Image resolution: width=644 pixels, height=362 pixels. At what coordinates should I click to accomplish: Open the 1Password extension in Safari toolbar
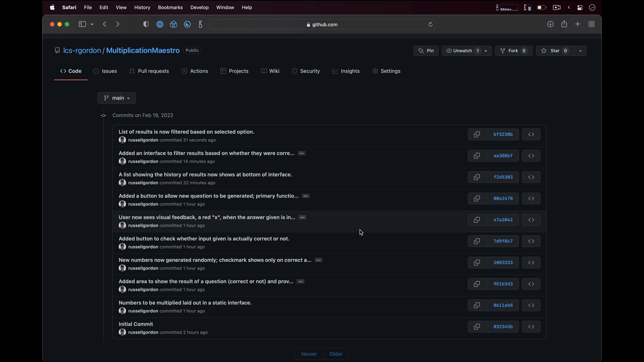pyautogui.click(x=160, y=24)
